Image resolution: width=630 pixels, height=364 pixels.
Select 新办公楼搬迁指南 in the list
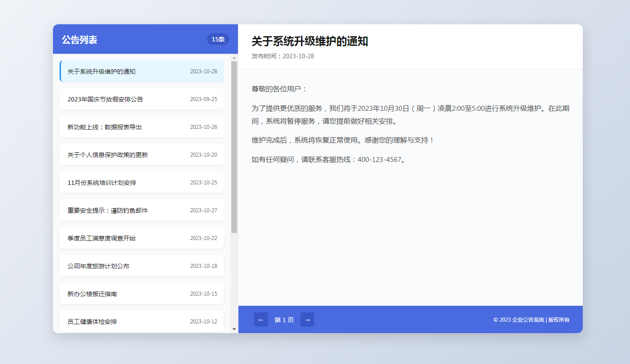[142, 293]
